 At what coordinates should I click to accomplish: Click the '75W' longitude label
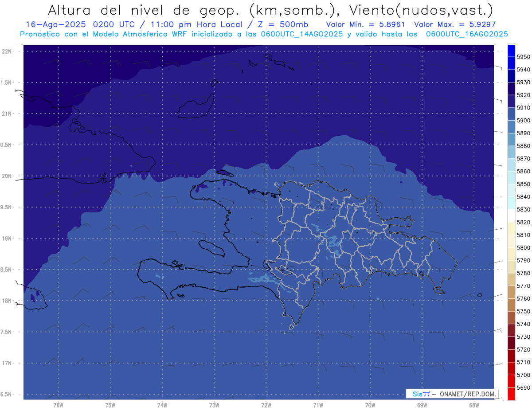pyautogui.click(x=110, y=405)
